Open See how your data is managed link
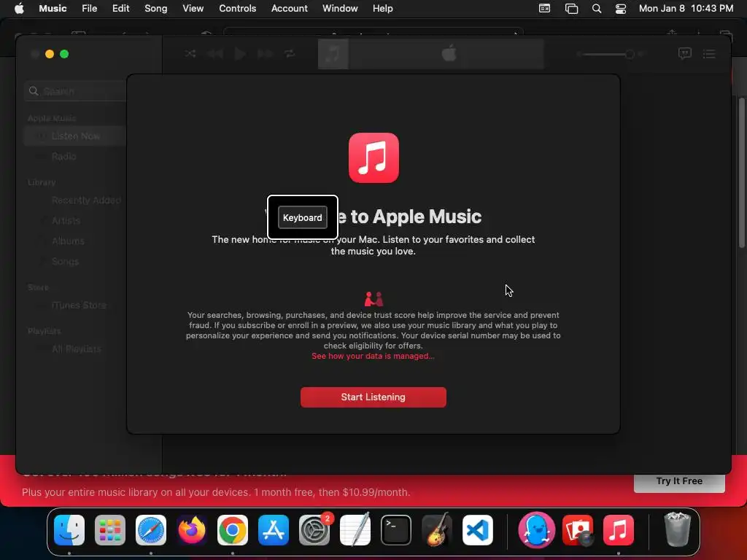The height and width of the screenshot is (560, 747). pyautogui.click(x=373, y=356)
